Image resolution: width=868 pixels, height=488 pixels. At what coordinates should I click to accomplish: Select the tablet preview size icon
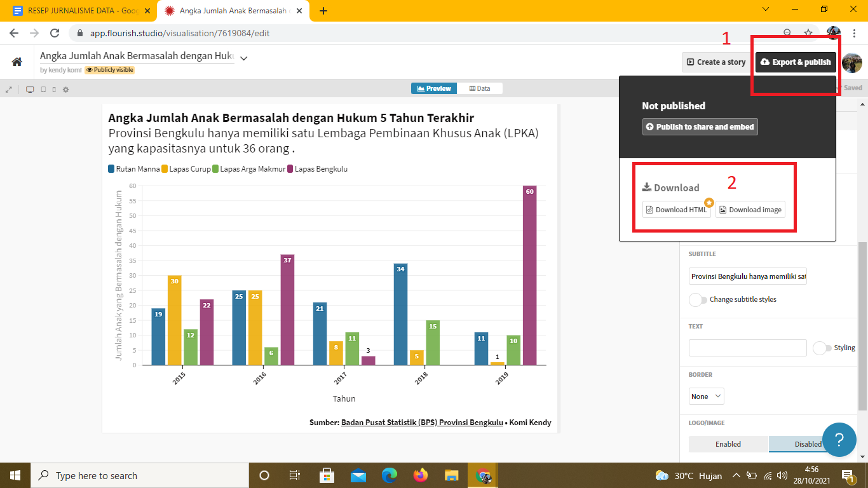tap(43, 90)
